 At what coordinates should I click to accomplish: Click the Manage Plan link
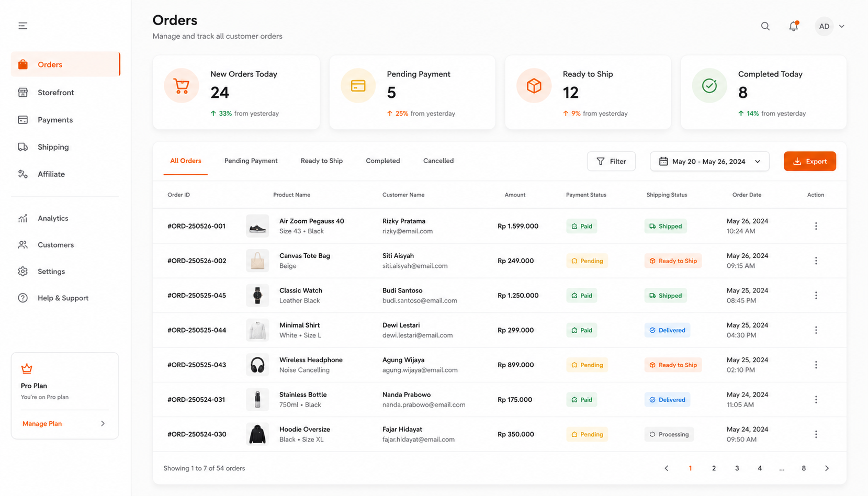click(42, 424)
